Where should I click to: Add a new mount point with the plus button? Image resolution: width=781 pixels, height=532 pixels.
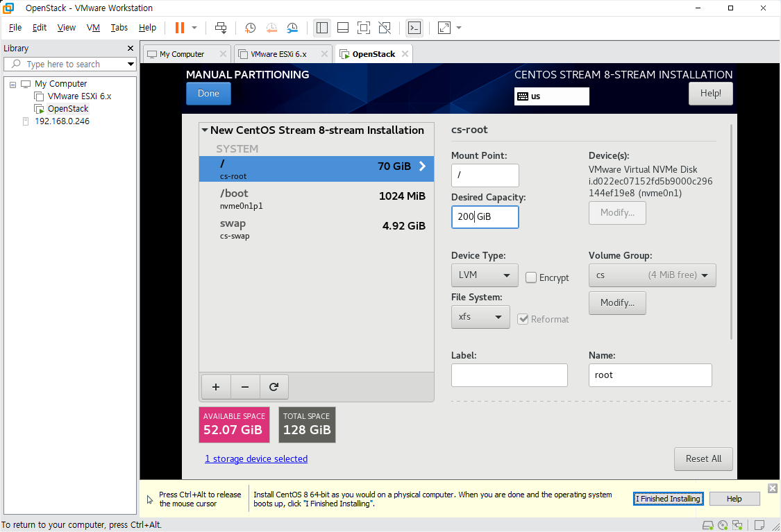click(216, 386)
